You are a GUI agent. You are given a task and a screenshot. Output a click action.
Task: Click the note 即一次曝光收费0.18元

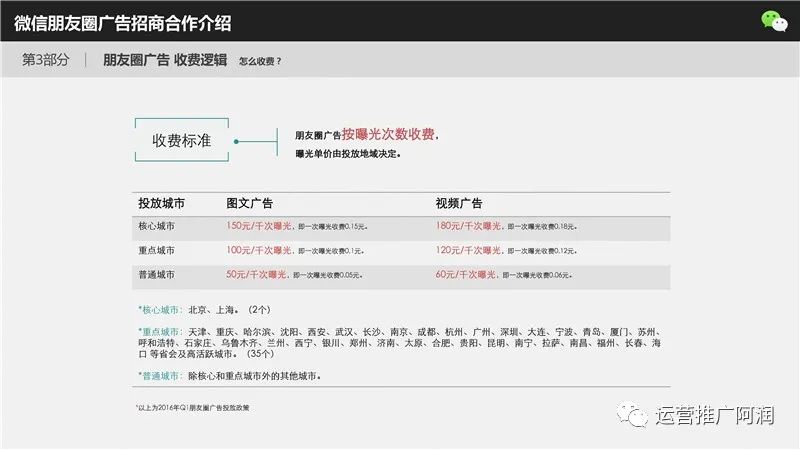click(542, 227)
